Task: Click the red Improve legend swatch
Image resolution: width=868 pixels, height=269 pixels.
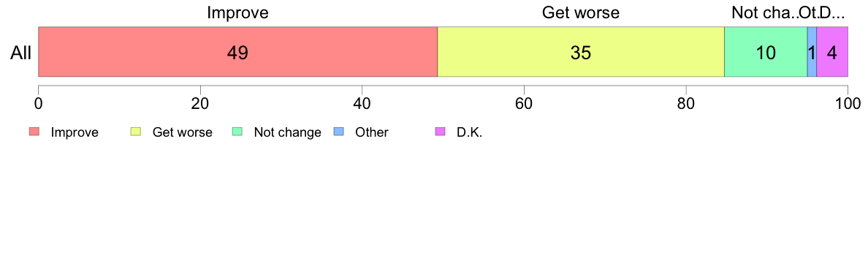Action: (x=34, y=132)
